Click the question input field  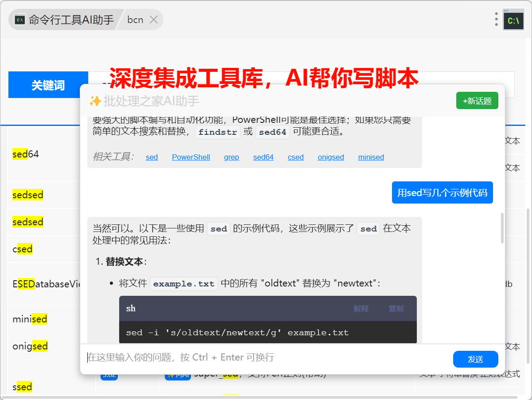coord(266,357)
